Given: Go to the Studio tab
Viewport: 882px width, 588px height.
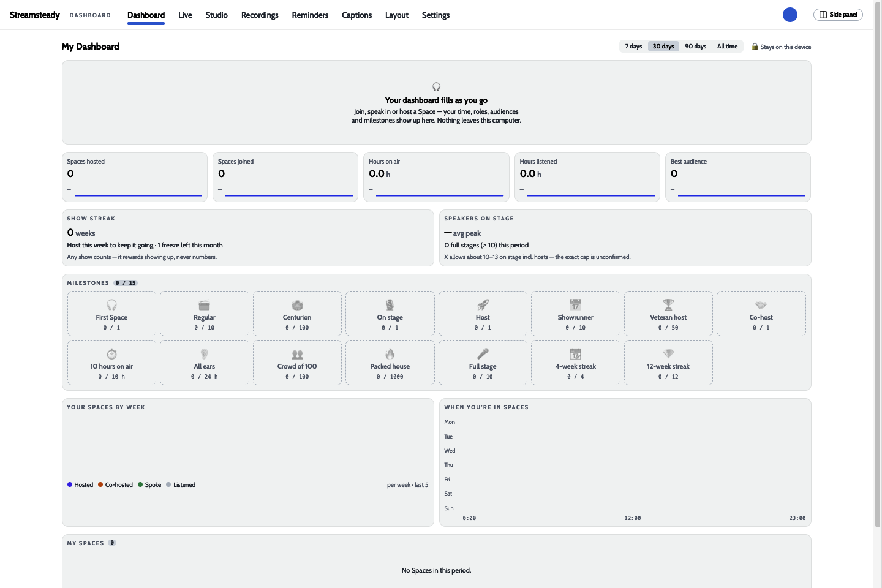Looking at the screenshot, I should pyautogui.click(x=217, y=15).
